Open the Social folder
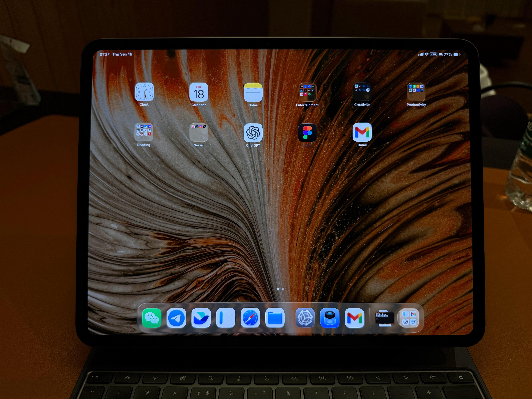Image resolution: width=532 pixels, height=399 pixels. [x=199, y=133]
